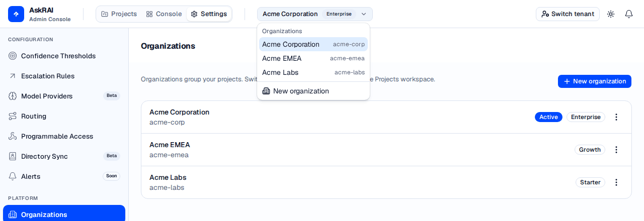Image resolution: width=644 pixels, height=221 pixels.
Task: Collapse the Acme Corporation organization dropdown
Action: (315, 14)
